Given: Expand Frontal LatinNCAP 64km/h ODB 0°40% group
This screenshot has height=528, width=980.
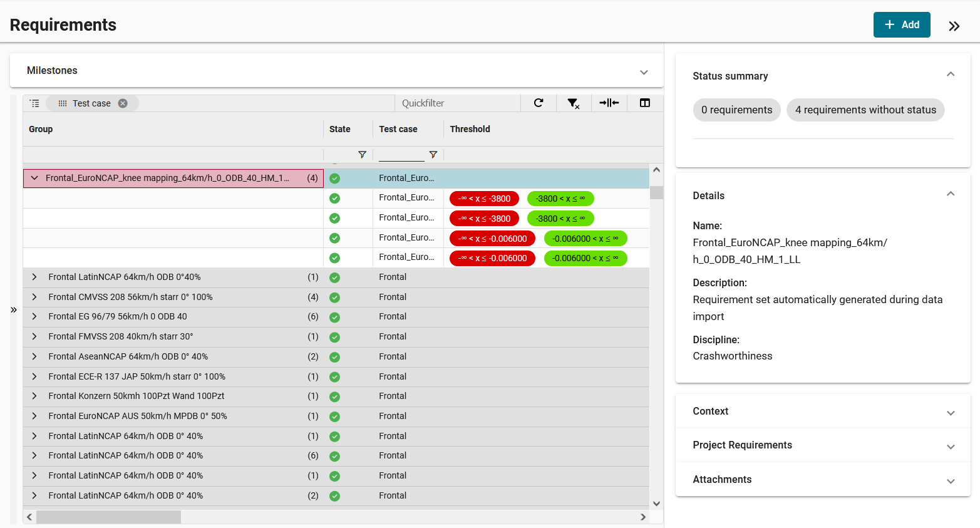Looking at the screenshot, I should (34, 277).
